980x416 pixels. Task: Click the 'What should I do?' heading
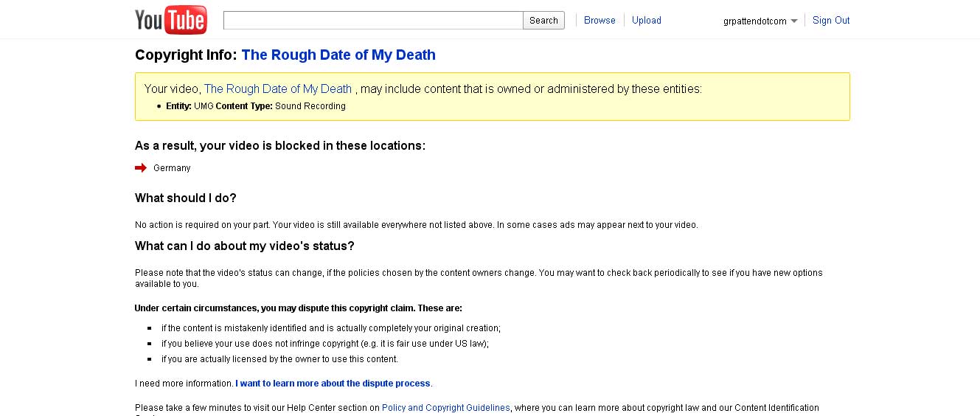tap(186, 198)
